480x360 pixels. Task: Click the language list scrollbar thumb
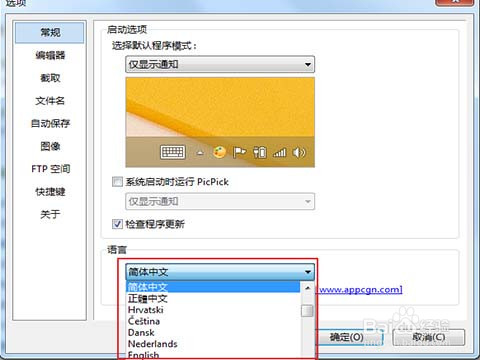307,311
